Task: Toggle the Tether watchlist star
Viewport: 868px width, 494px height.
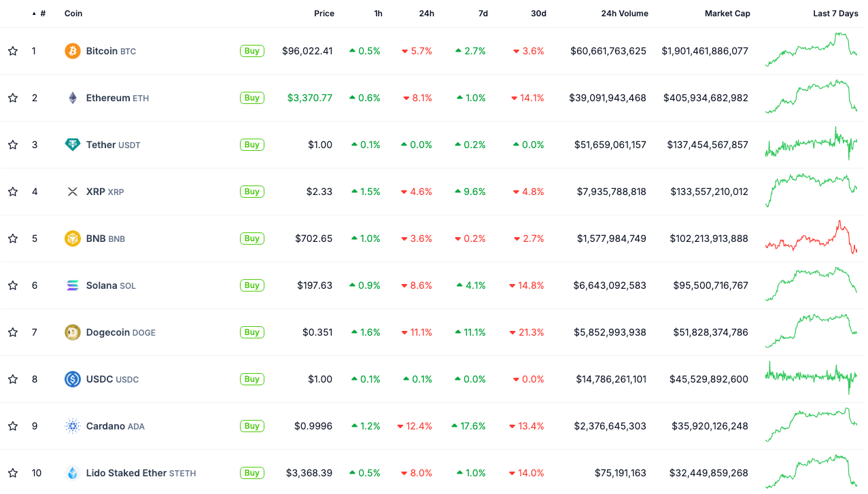Action: click(x=13, y=145)
